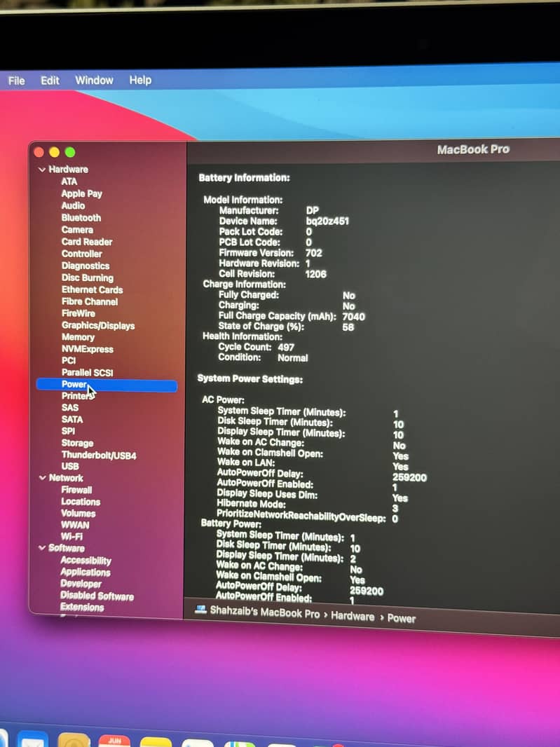The height and width of the screenshot is (747, 560).
Task: Click the Battery Information heading
Action: coord(244,178)
